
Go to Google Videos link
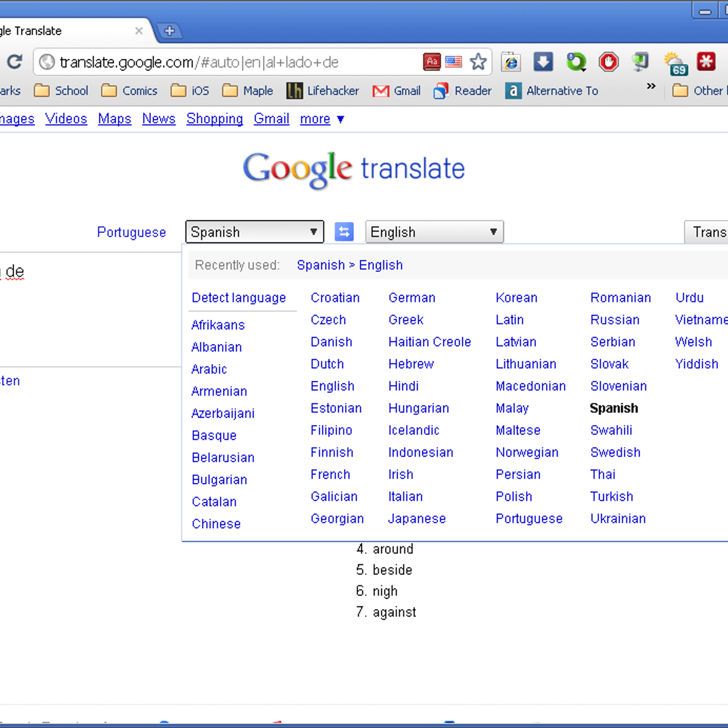66,119
